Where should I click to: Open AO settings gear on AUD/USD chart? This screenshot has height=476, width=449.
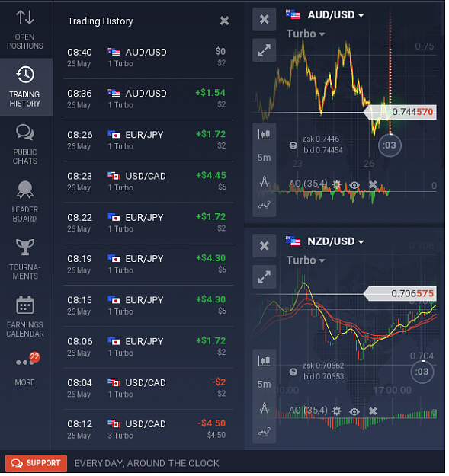click(x=338, y=185)
